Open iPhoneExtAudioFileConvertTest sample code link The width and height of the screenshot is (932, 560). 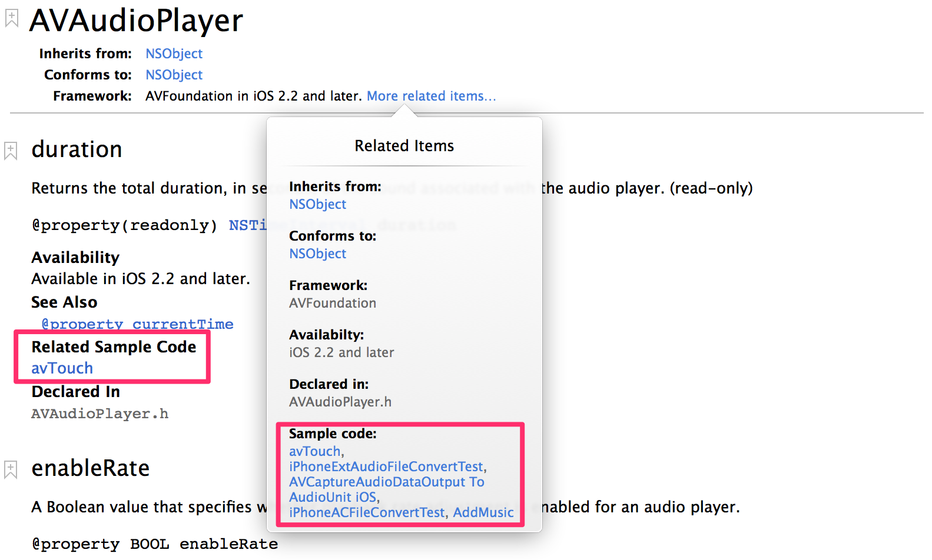click(x=386, y=466)
